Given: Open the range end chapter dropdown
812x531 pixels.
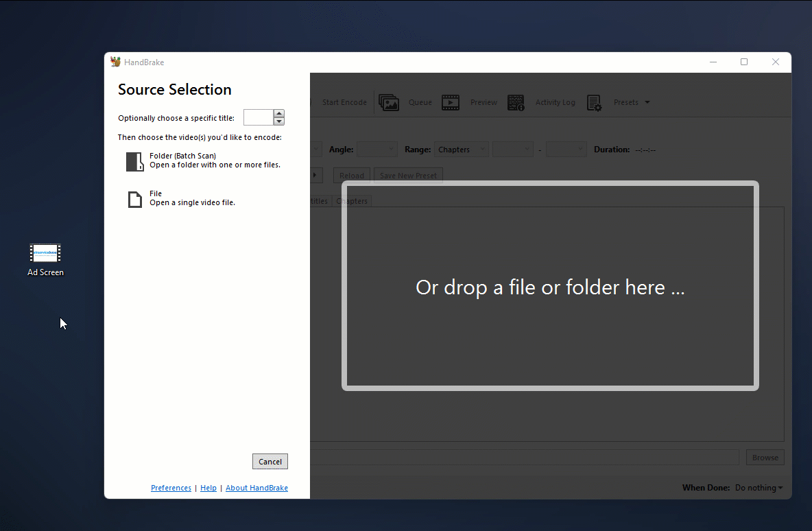Looking at the screenshot, I should tap(566, 150).
